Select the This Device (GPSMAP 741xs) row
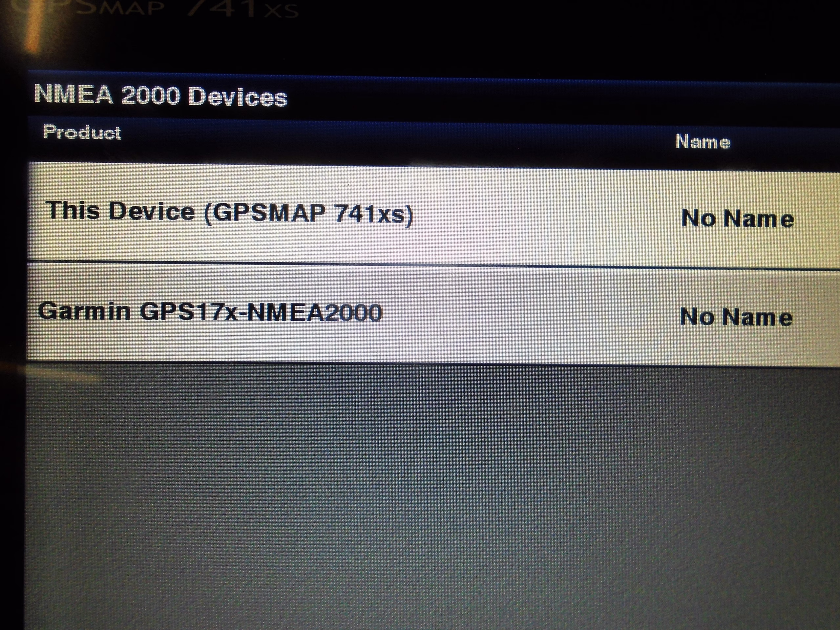The height and width of the screenshot is (630, 840). (433, 214)
